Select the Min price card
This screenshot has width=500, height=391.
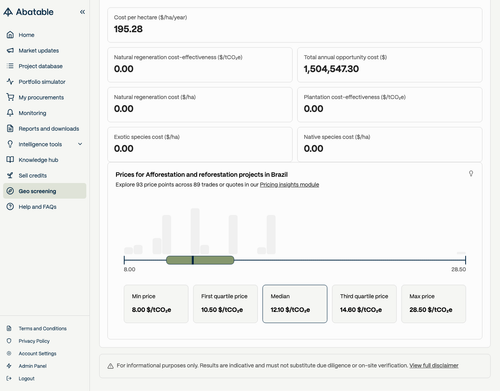[156, 304]
